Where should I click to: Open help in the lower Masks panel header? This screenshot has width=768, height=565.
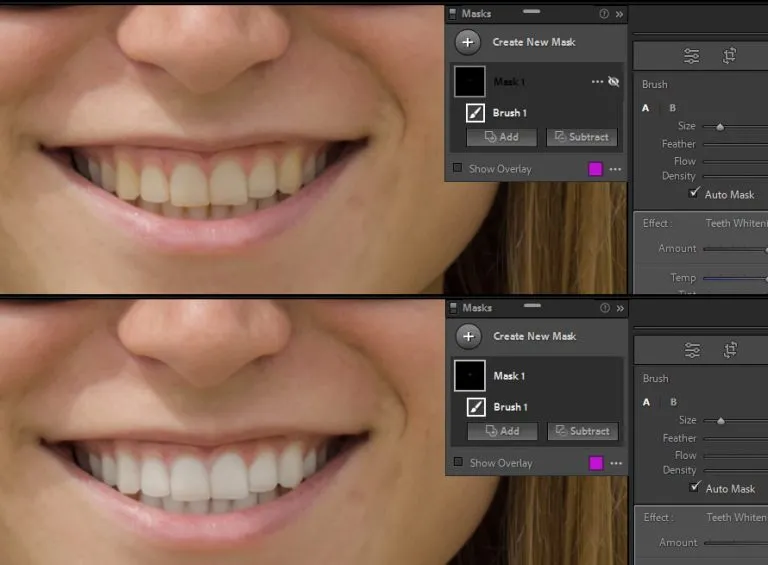pyautogui.click(x=603, y=308)
